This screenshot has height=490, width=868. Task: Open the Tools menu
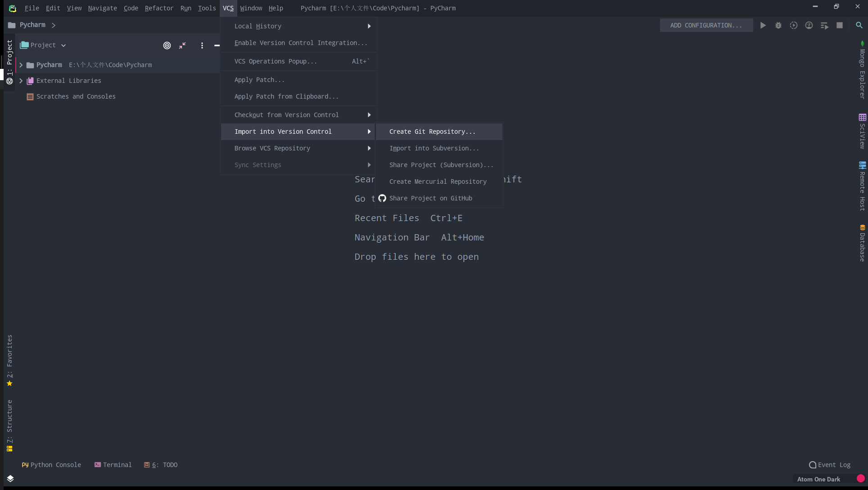click(207, 8)
